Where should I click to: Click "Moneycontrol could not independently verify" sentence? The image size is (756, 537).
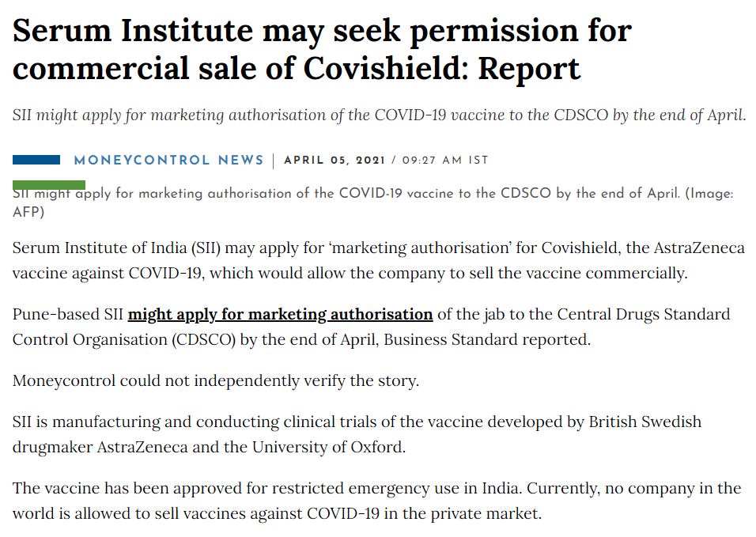pos(216,380)
